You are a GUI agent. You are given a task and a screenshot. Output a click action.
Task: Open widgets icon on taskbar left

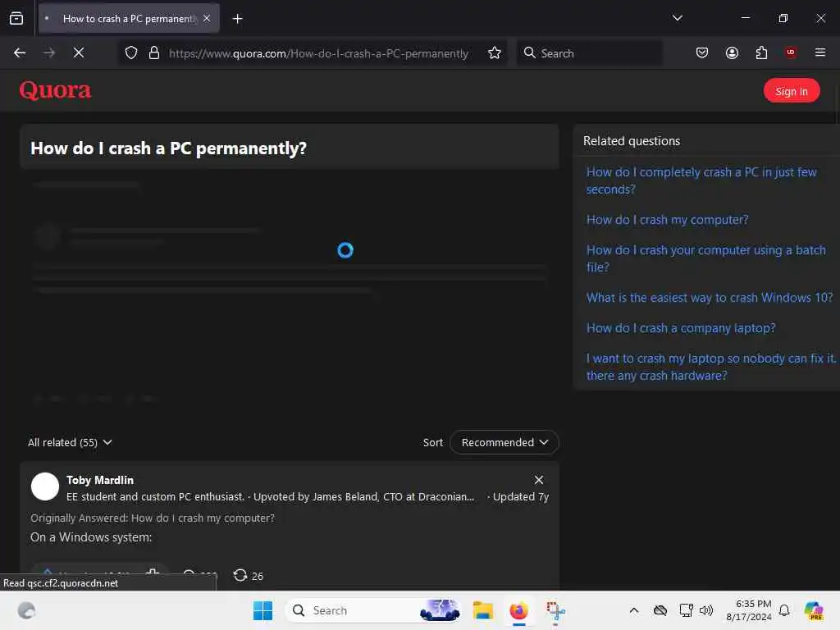coord(26,610)
